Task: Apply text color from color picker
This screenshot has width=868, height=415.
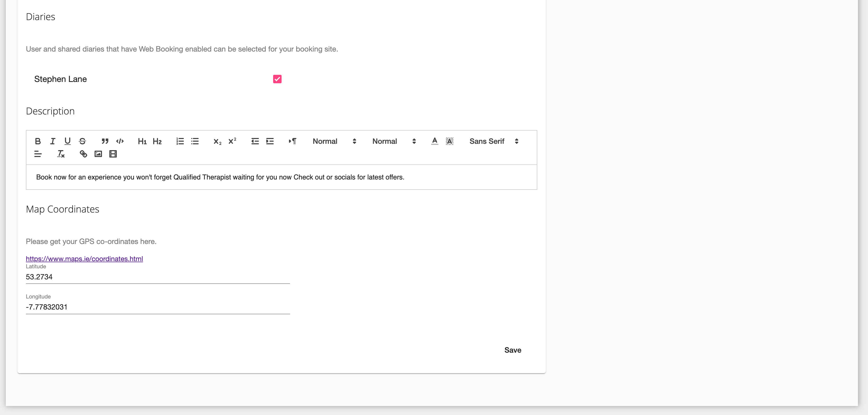Action: [x=435, y=141]
